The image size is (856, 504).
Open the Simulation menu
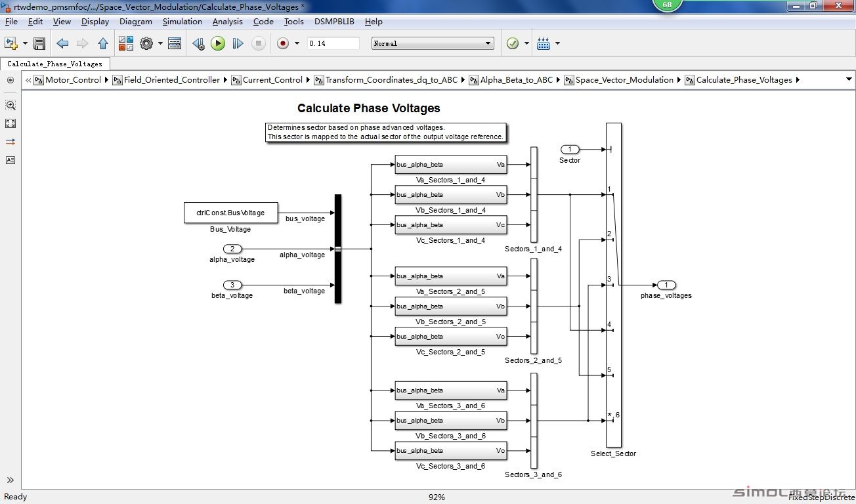tap(182, 22)
